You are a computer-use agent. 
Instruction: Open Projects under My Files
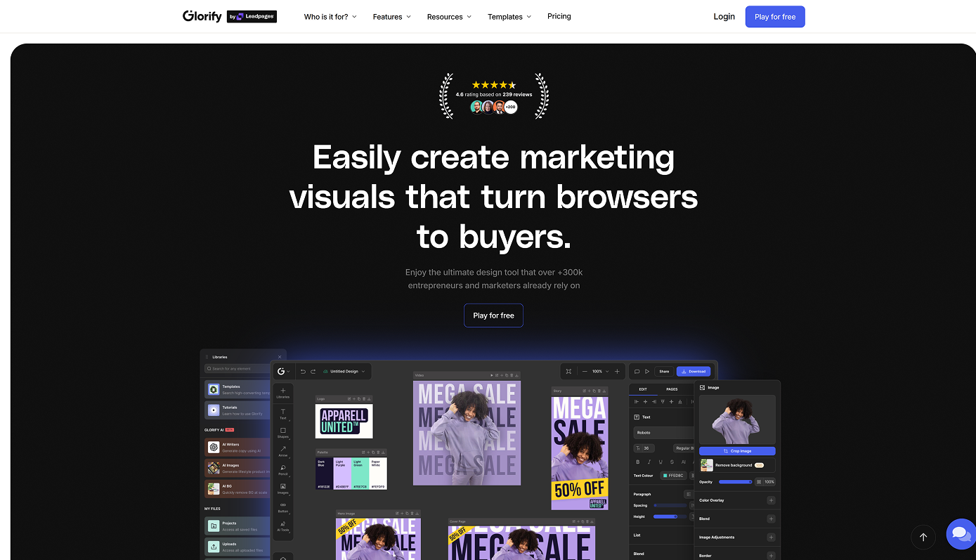(238, 526)
